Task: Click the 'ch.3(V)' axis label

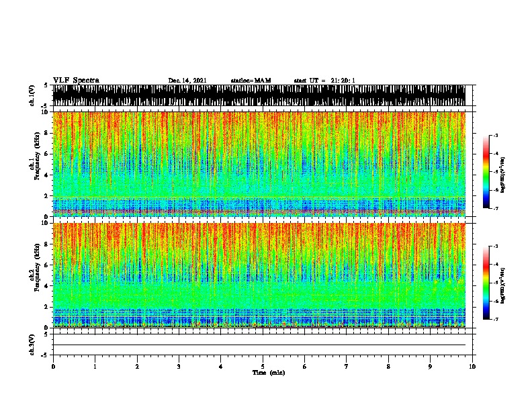Action: (32, 345)
